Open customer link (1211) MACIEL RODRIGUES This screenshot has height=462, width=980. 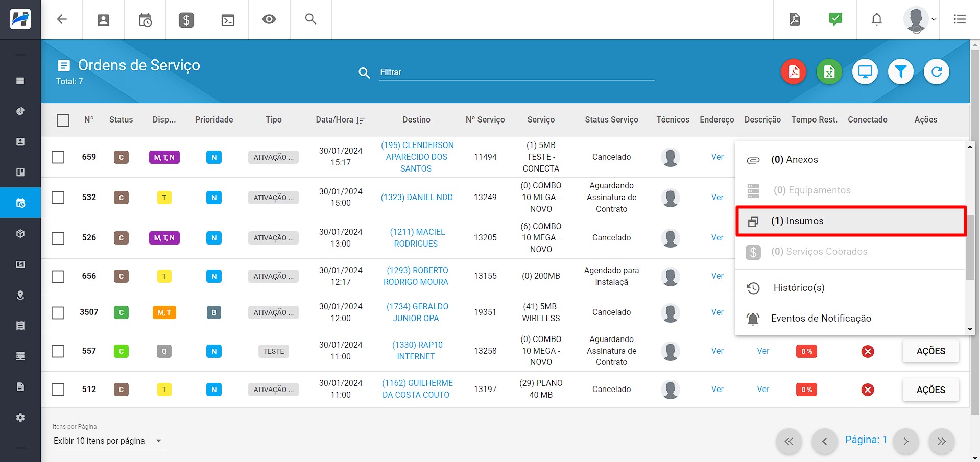417,238
